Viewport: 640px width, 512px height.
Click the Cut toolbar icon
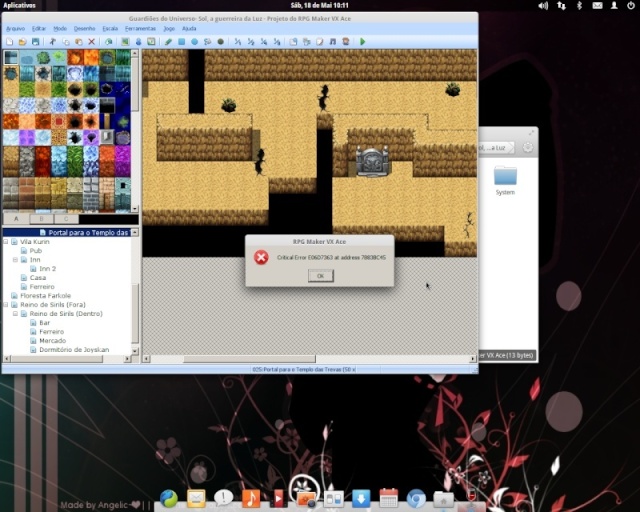pos(53,42)
